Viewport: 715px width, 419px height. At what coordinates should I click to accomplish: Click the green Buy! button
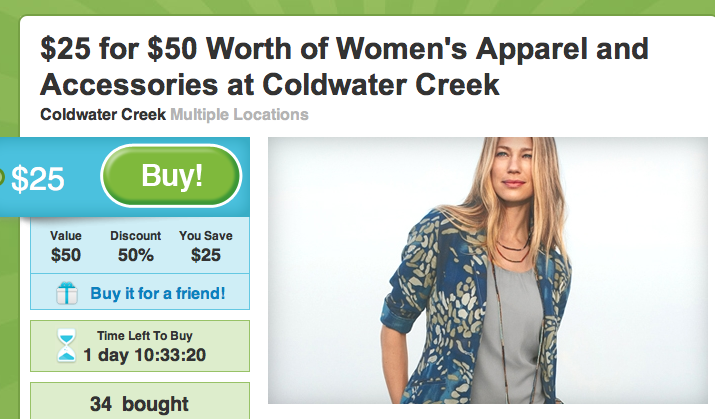[171, 176]
